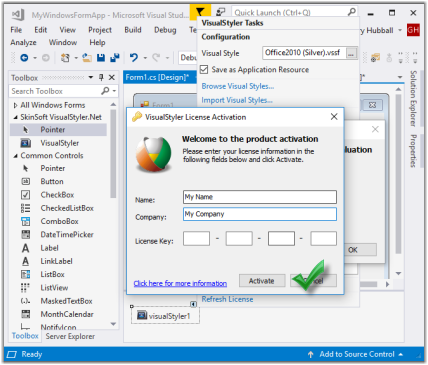The image size is (428, 365).
Task: Click the Navigate Backward toolbar icon
Action: point(24,58)
